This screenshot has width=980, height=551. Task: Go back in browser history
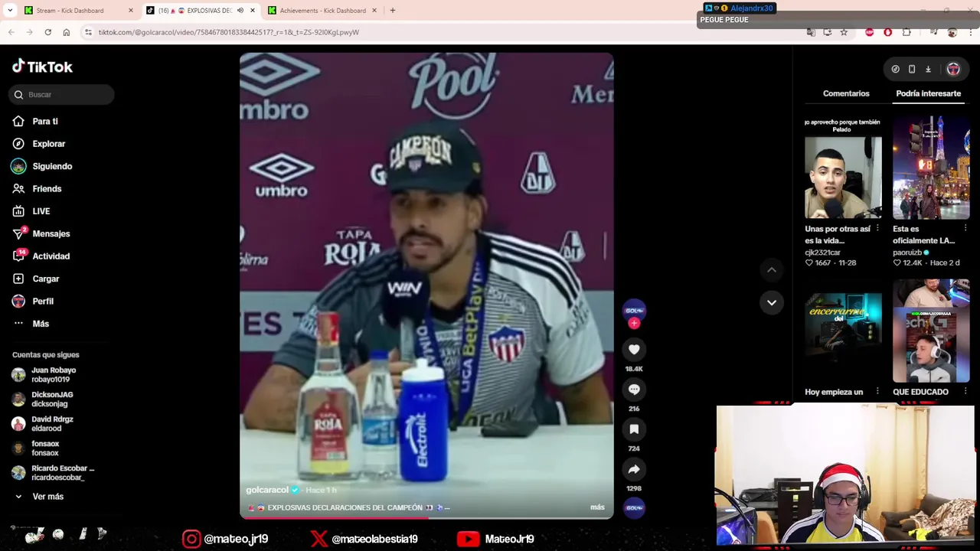(11, 32)
